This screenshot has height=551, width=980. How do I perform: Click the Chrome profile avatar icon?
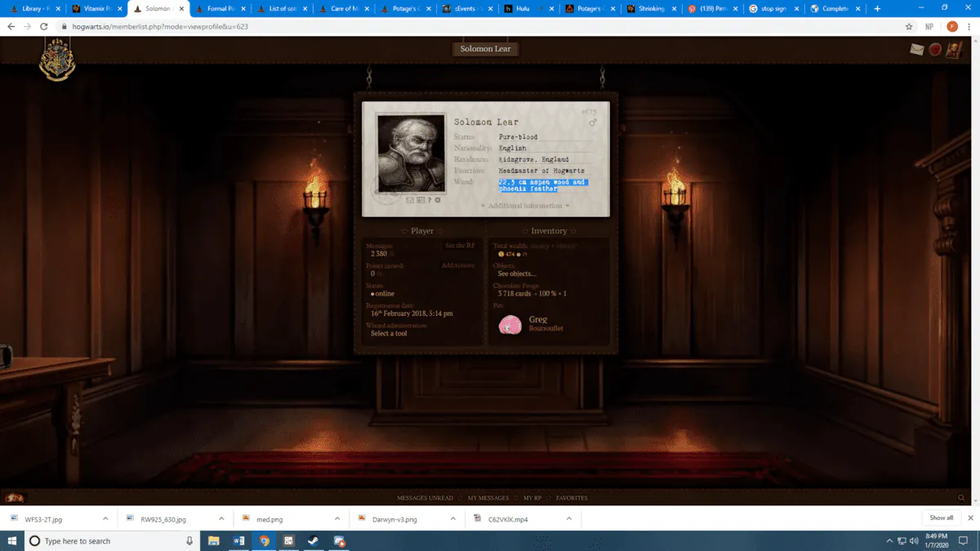[952, 26]
